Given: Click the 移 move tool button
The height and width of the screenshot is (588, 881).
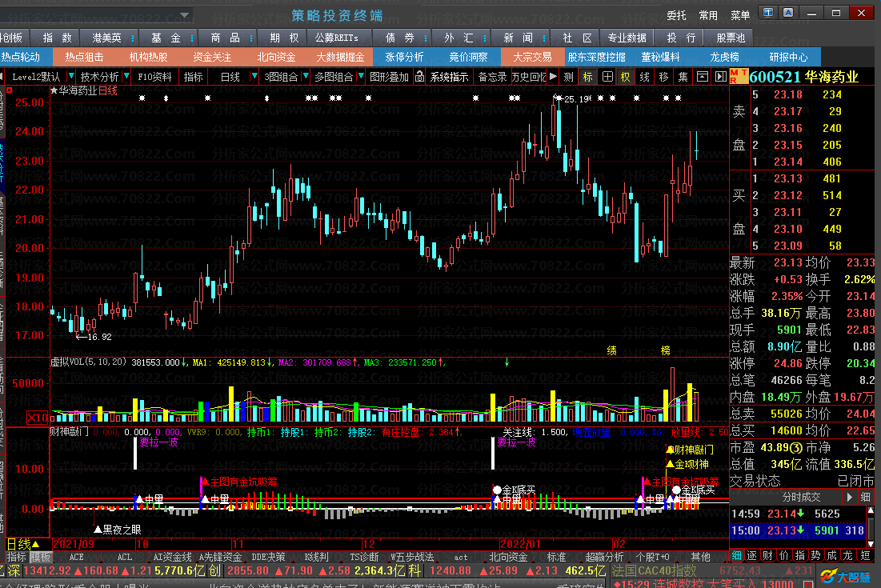Looking at the screenshot, I should pos(663,77).
